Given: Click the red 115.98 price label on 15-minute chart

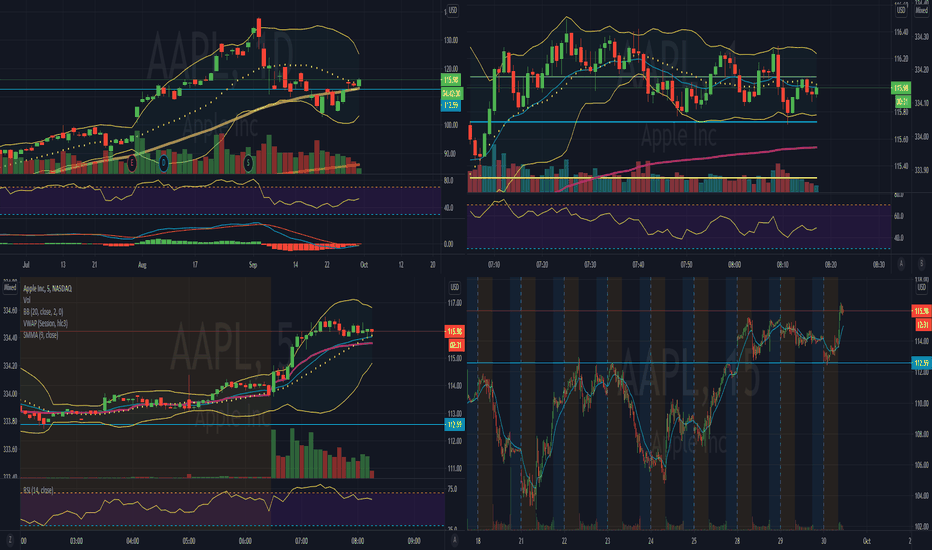Looking at the screenshot, I should click(x=922, y=311).
